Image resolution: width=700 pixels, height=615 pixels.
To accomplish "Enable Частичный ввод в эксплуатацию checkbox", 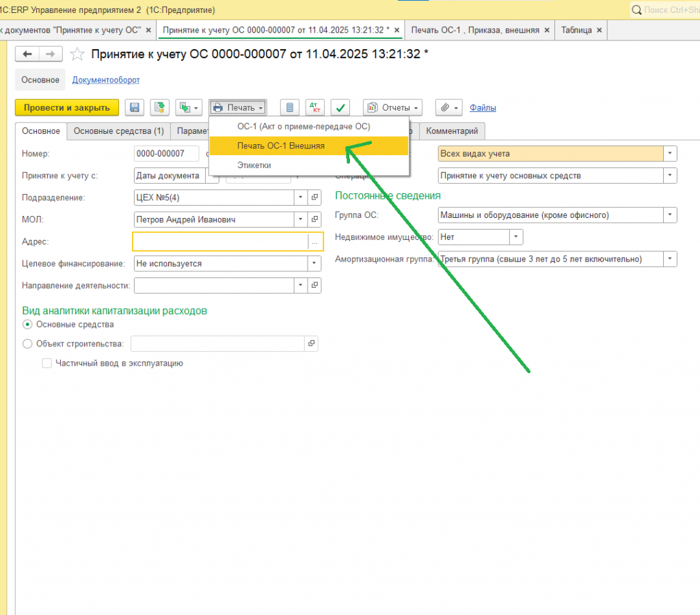I will [47, 364].
